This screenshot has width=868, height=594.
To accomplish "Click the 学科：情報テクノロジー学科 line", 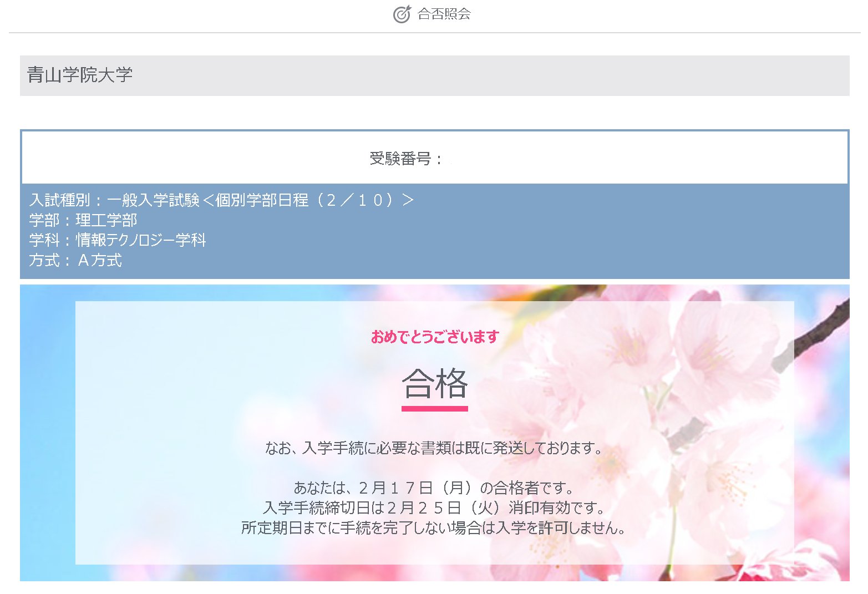I will (x=118, y=240).
